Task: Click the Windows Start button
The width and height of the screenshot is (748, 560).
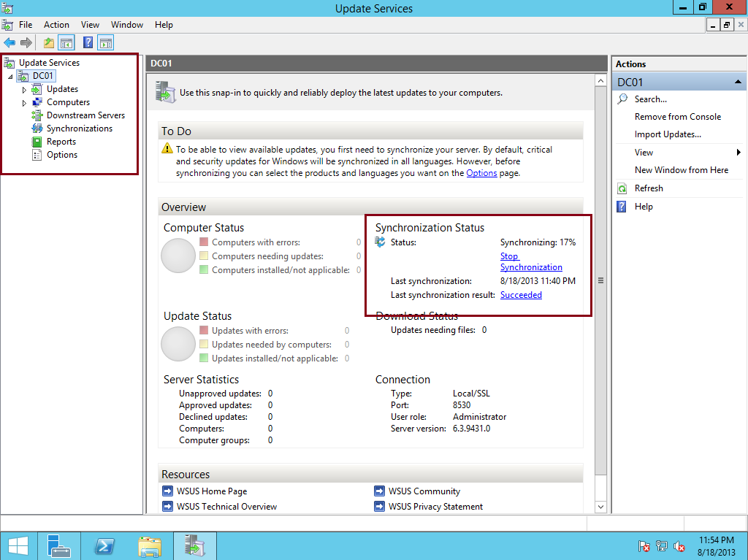Action: [x=18, y=546]
